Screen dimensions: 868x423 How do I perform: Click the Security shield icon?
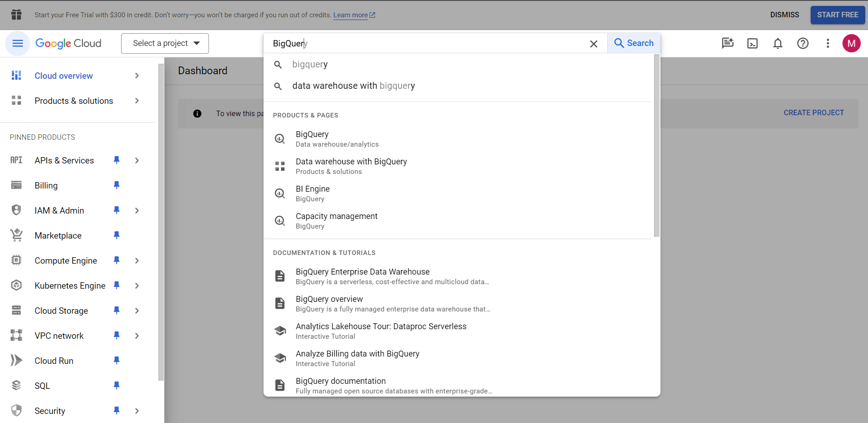16,411
